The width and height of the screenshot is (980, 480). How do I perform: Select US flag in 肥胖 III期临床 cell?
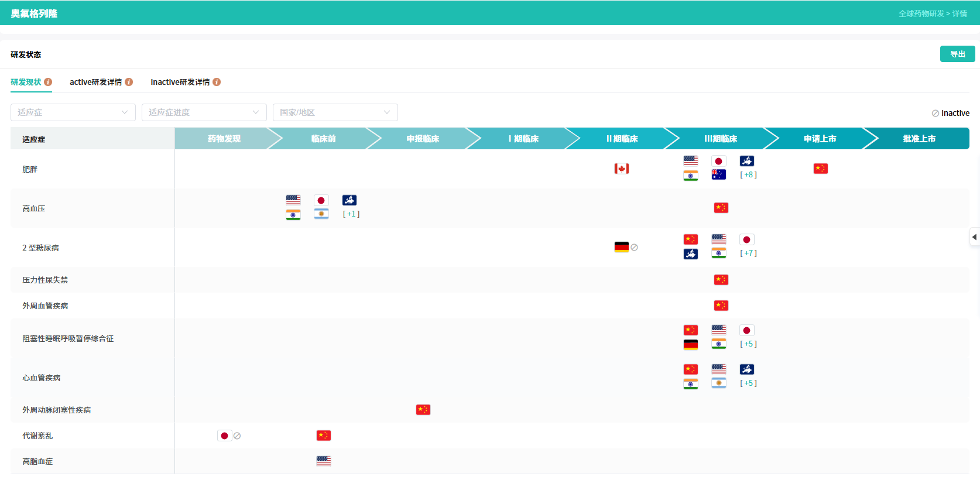click(691, 161)
